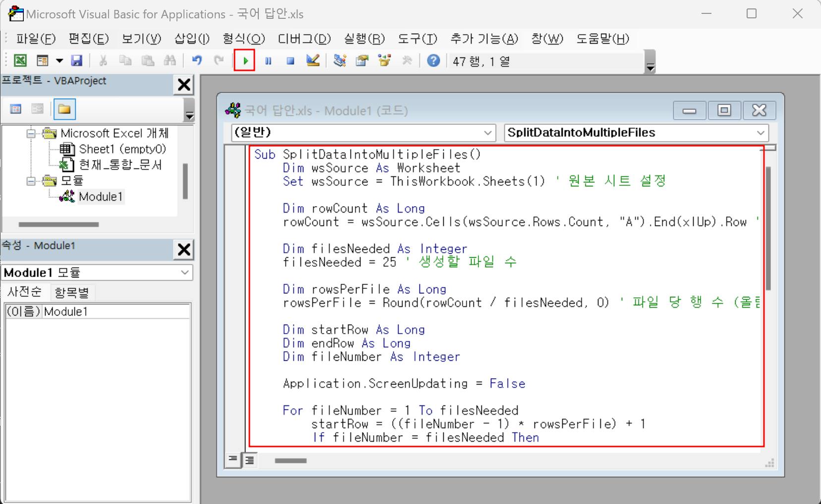Toggle Design Mode icon
Image resolution: width=821 pixels, height=504 pixels.
(313, 61)
